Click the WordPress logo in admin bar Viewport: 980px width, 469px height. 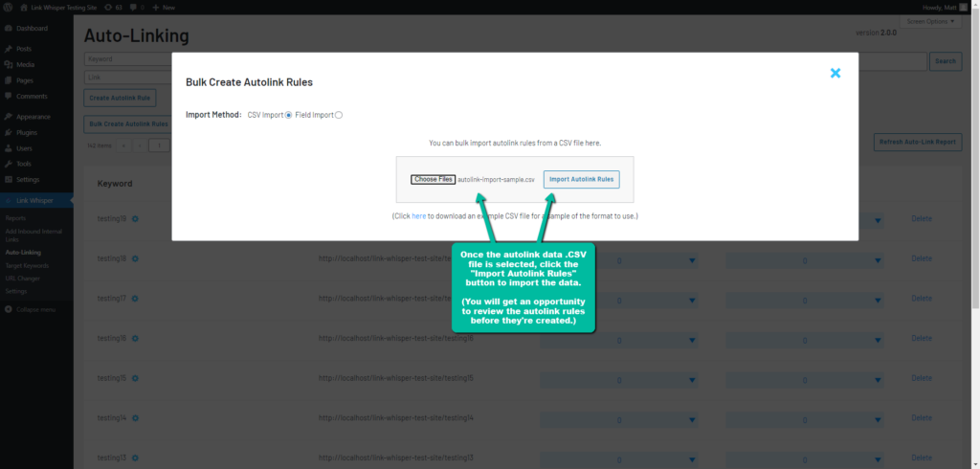[8, 8]
